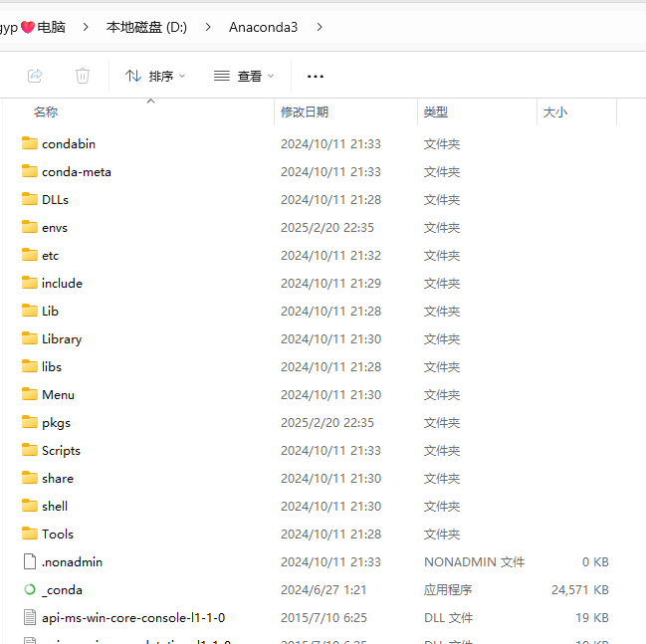Click the Library folder name text

pos(62,339)
